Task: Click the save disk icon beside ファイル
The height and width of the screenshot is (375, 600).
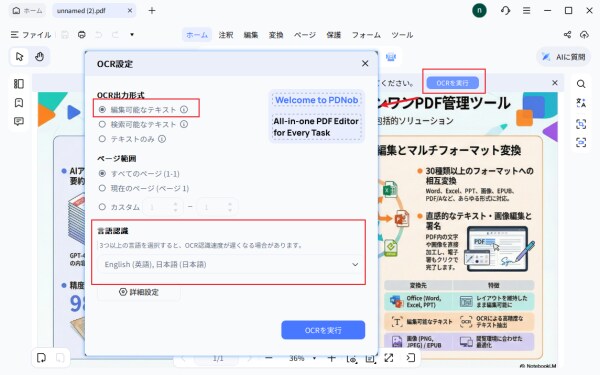Action: click(x=65, y=35)
